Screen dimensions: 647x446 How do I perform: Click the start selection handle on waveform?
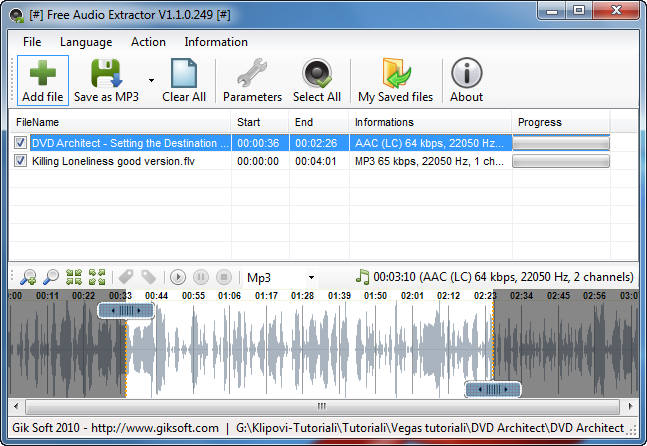[x=126, y=310]
